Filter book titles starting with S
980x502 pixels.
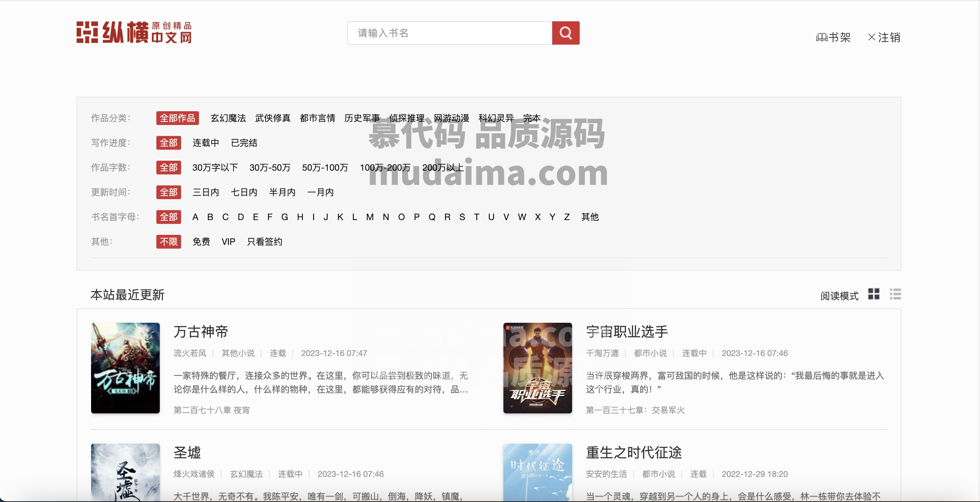tap(462, 217)
